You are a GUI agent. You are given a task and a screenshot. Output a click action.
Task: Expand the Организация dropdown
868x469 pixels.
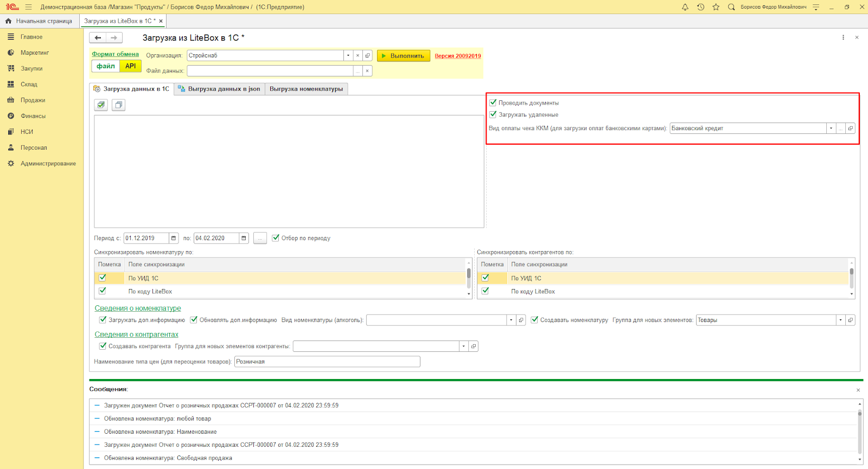coord(348,55)
